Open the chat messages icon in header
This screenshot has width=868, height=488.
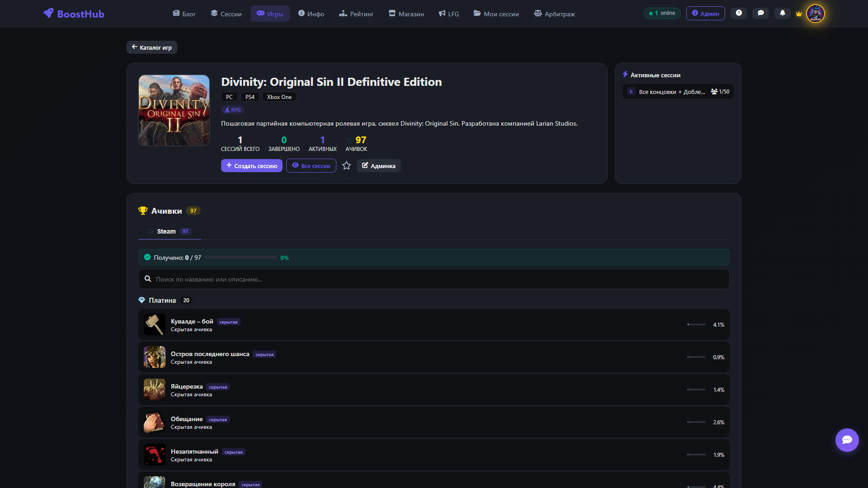tap(761, 13)
